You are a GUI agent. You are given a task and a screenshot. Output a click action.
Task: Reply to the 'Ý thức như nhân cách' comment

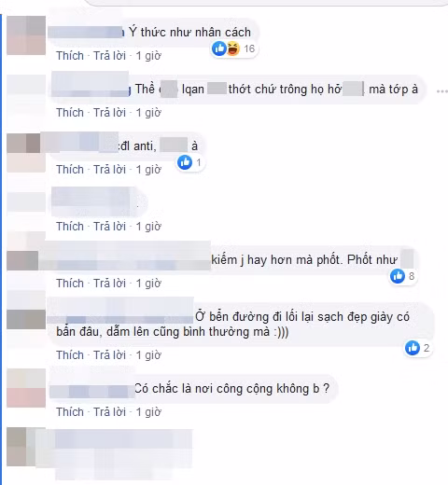[109, 56]
